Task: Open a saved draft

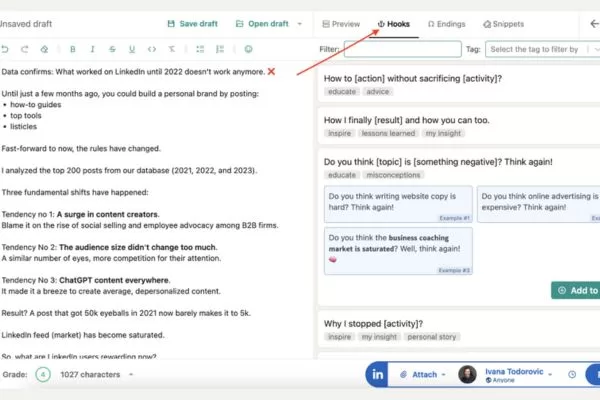Action: pos(262,24)
